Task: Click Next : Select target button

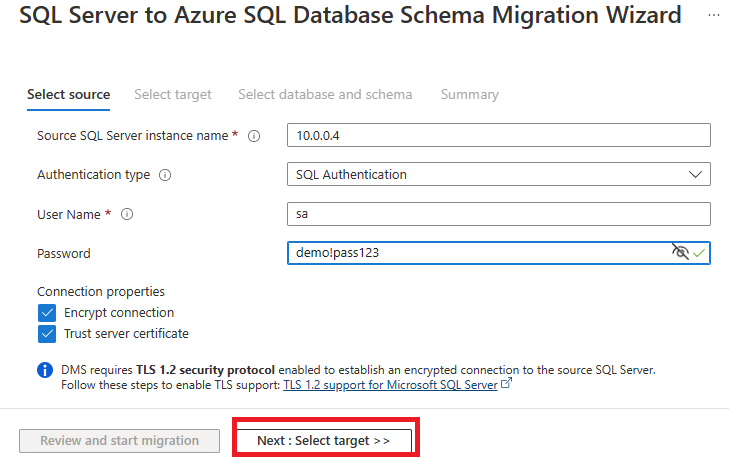Action: (325, 441)
